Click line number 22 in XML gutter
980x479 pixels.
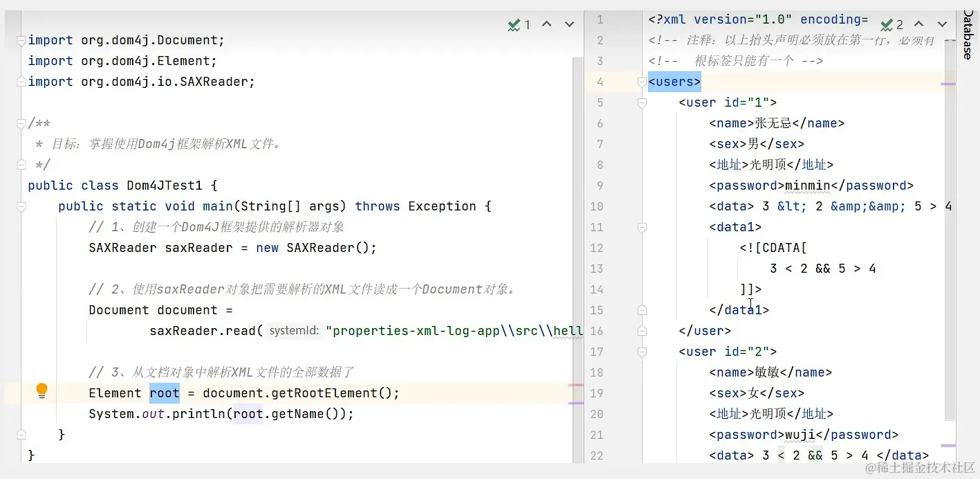596,455
